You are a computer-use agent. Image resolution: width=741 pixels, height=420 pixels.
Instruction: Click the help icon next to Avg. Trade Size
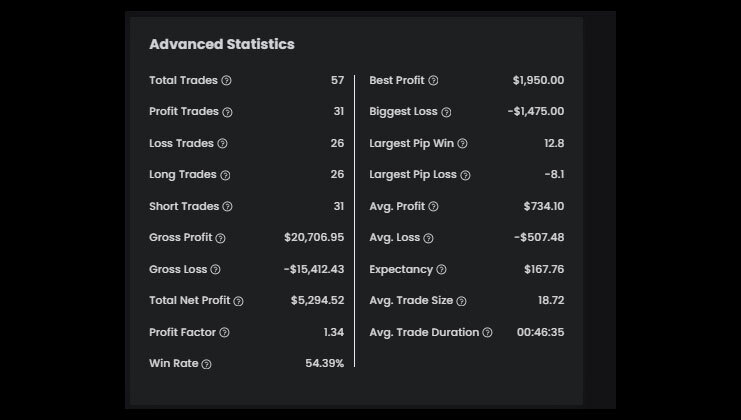point(461,301)
